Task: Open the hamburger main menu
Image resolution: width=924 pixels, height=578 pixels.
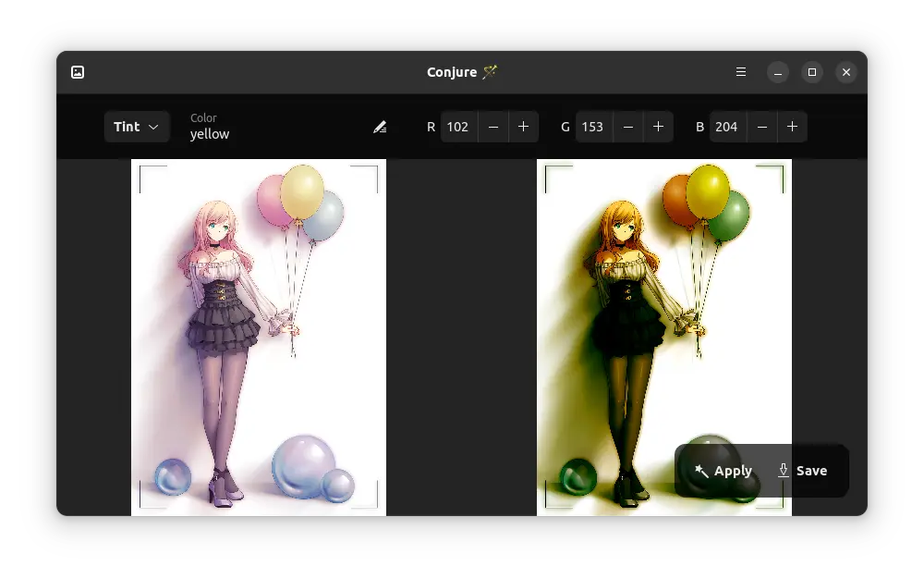Action: click(740, 72)
